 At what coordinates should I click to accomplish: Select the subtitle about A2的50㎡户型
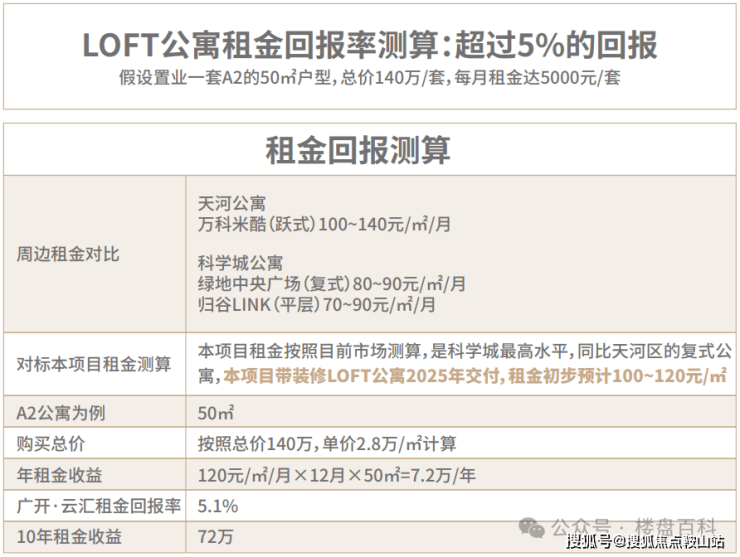click(370, 77)
